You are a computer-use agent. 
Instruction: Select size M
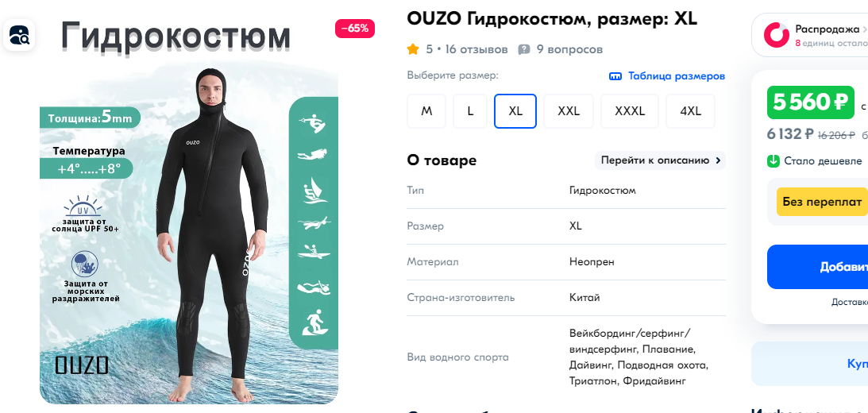pyautogui.click(x=426, y=111)
